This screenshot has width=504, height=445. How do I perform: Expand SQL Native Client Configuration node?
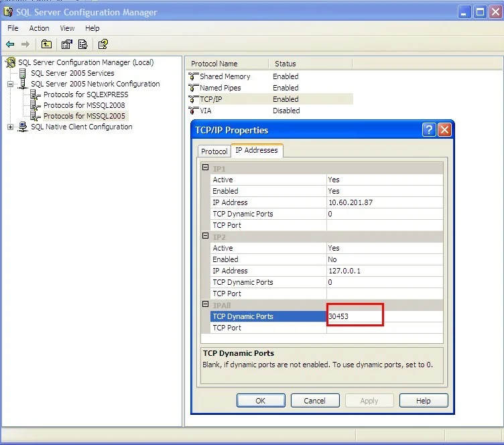(x=11, y=127)
